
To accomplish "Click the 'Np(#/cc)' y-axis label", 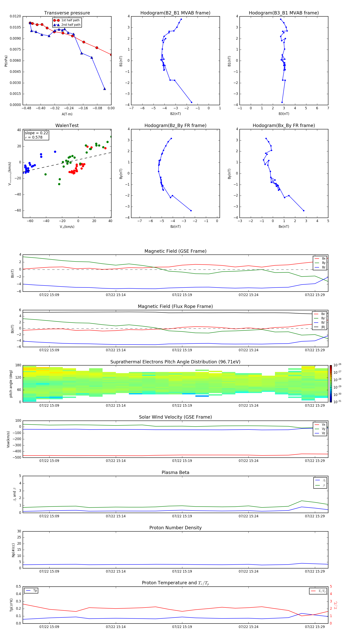I will coord(13,550).
